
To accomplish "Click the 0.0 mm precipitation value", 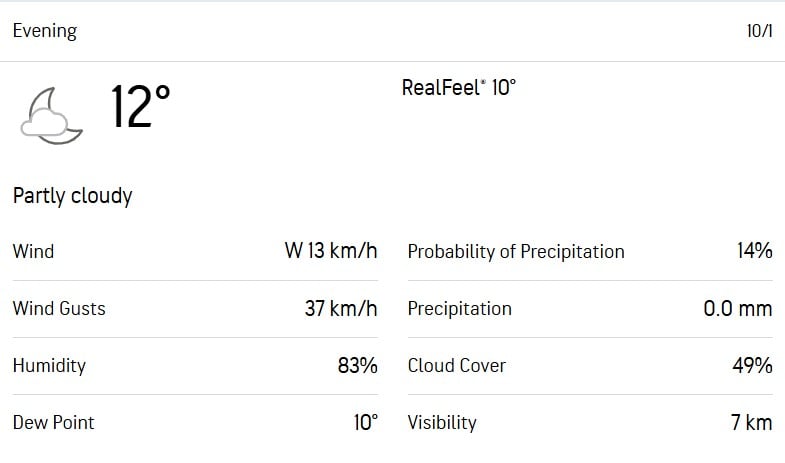I will tap(737, 308).
